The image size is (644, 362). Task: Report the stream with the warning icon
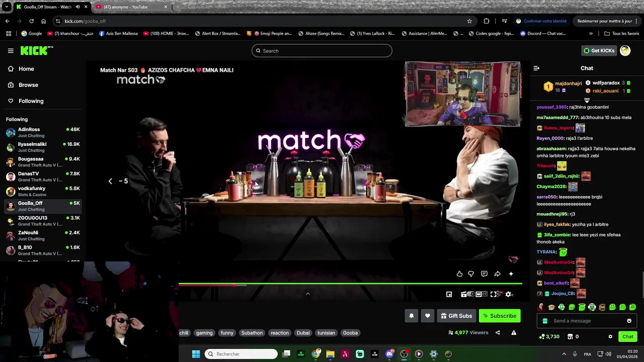[x=514, y=332]
